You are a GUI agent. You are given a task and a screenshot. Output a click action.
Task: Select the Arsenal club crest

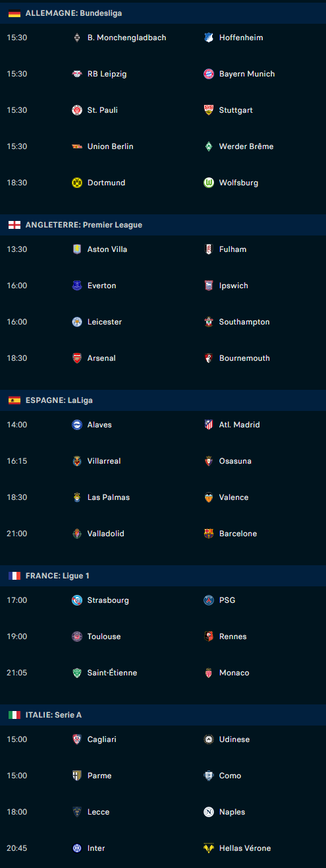pos(77,358)
